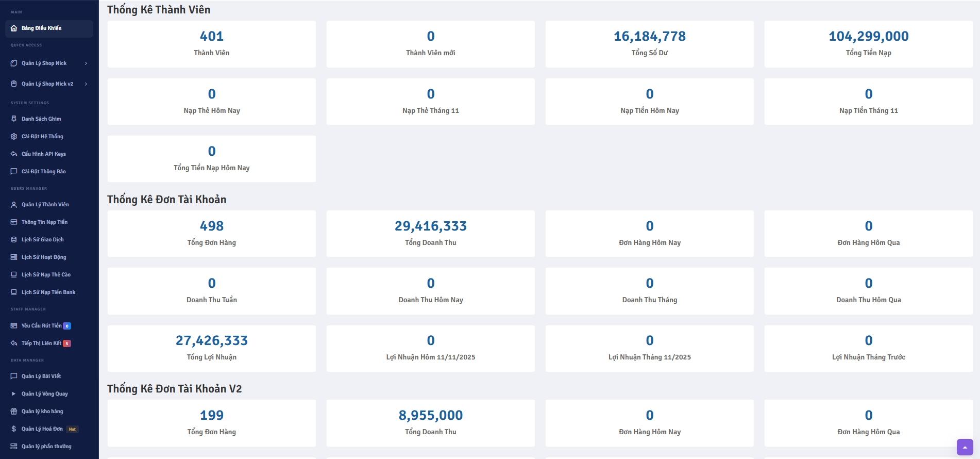980x459 pixels.
Task: Click the home icon beside Bảng Điều Khiển
Action: (14, 28)
